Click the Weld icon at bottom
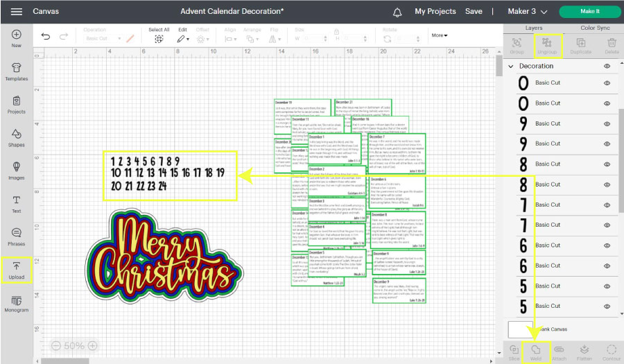The image size is (624, 364). 535,352
